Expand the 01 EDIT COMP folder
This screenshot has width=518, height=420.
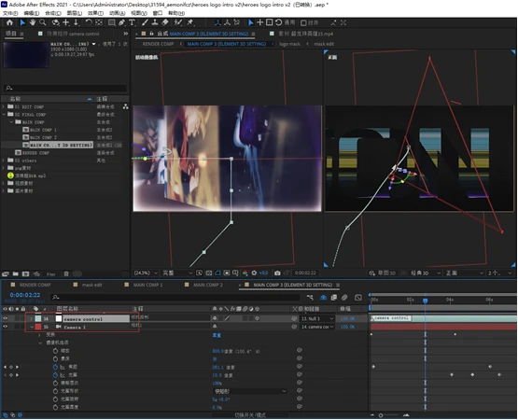pos(4,106)
